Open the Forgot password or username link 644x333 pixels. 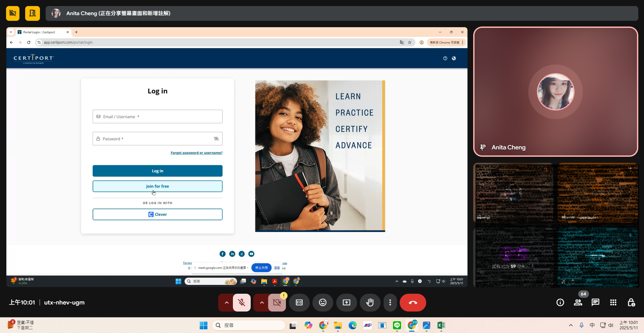[196, 153]
